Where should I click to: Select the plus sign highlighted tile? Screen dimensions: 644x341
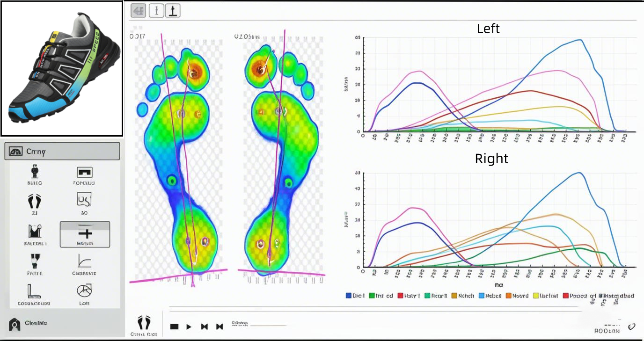[x=85, y=234]
